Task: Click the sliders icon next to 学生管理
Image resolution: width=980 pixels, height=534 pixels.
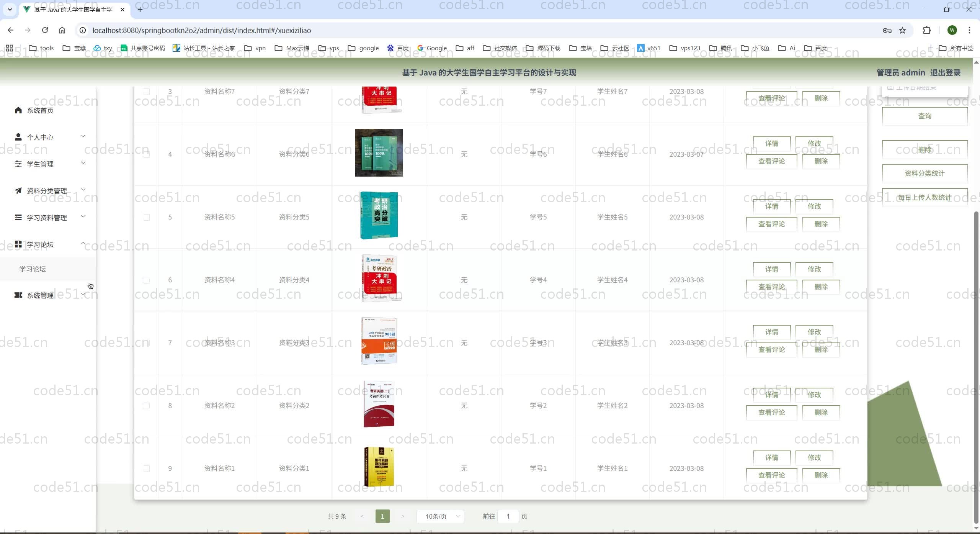Action: point(18,164)
